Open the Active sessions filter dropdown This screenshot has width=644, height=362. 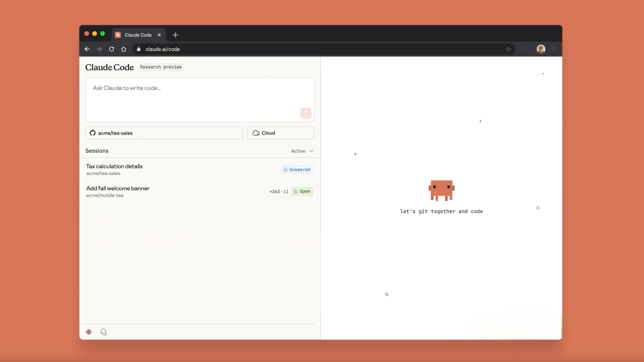pos(302,151)
